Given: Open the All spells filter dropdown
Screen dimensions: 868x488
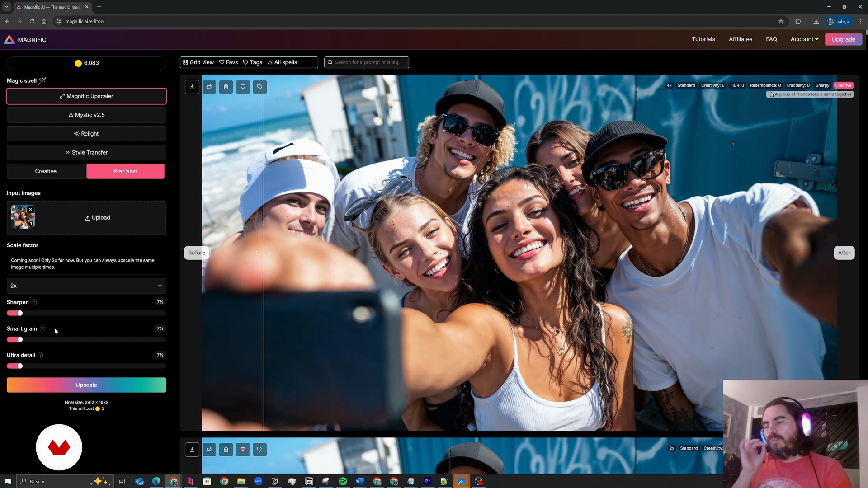Looking at the screenshot, I should tap(283, 62).
